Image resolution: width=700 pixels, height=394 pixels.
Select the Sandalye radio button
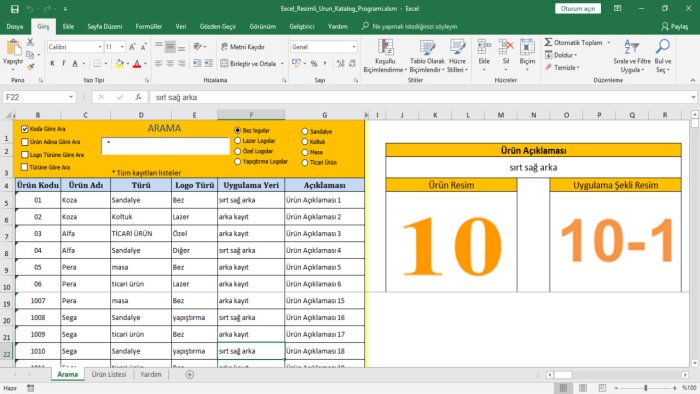(304, 132)
